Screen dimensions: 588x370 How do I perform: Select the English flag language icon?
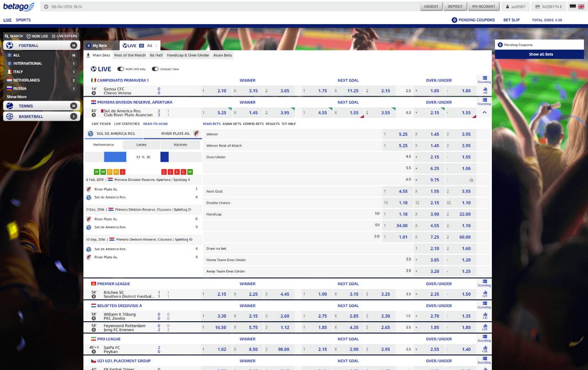click(581, 6)
